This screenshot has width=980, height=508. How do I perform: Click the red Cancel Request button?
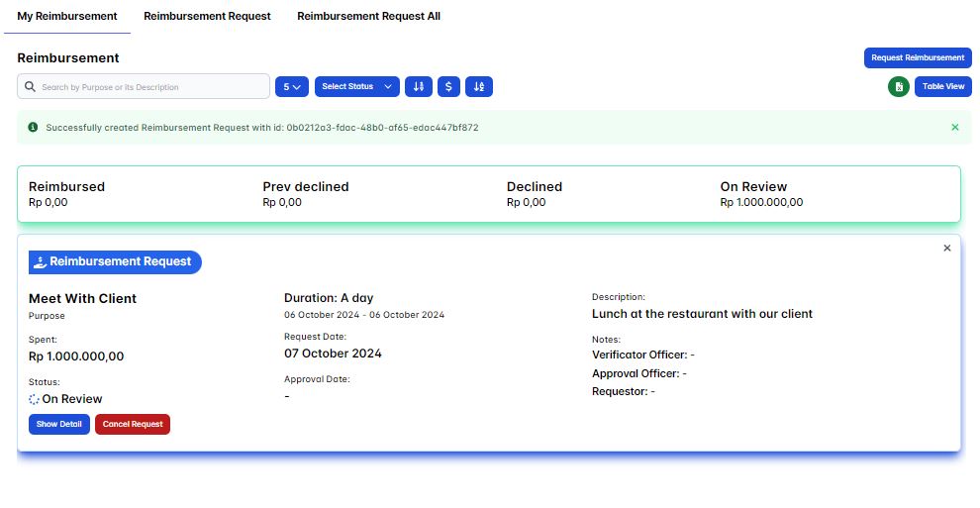pos(133,424)
